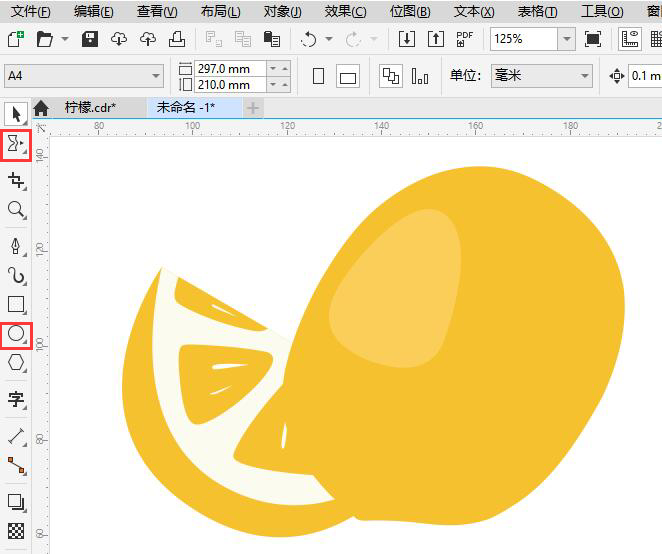Add new document tab plus button
The height and width of the screenshot is (554, 662).
253,108
